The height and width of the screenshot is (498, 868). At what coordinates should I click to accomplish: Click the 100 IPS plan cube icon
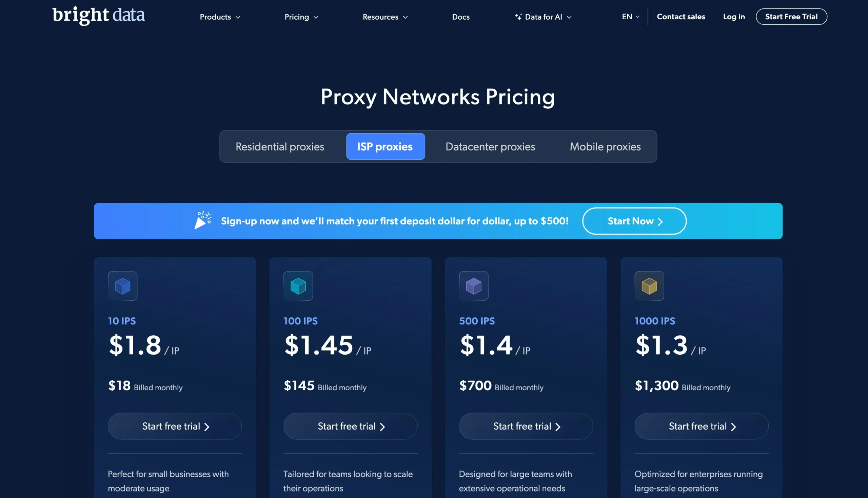pos(298,285)
